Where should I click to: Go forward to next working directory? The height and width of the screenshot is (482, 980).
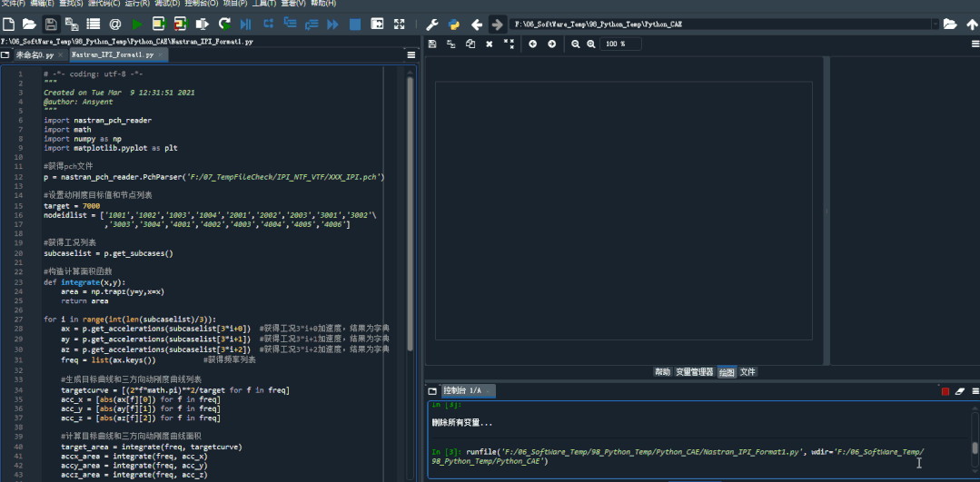coord(497,25)
